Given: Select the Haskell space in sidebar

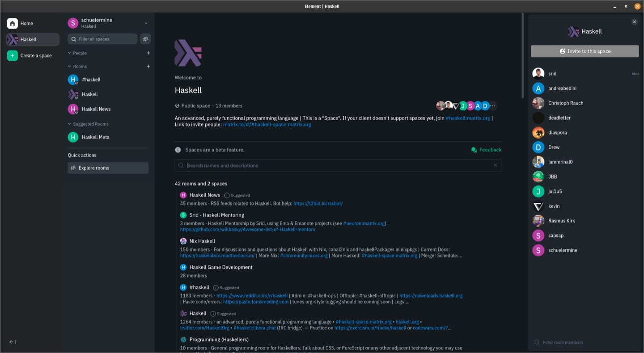Looking at the screenshot, I should 32,39.
